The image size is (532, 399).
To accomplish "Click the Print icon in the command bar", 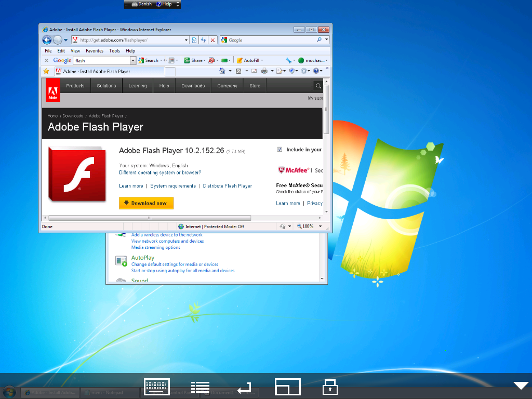I will coord(264,71).
